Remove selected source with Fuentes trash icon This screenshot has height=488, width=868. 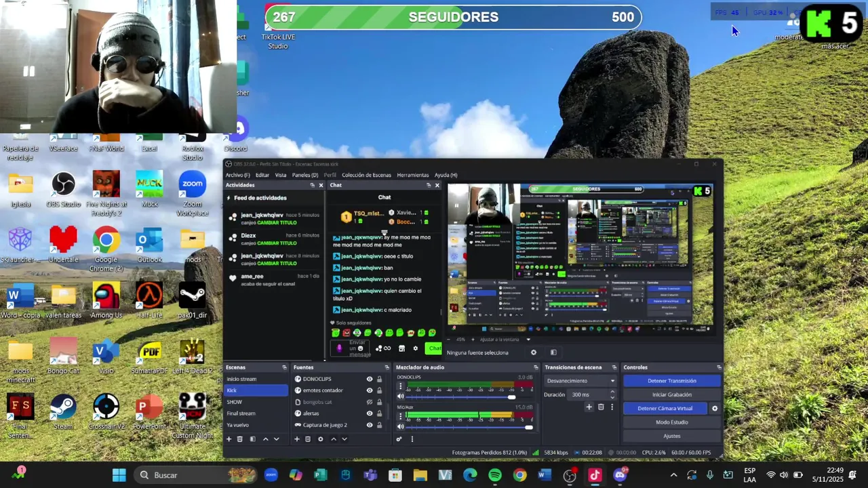(x=308, y=439)
